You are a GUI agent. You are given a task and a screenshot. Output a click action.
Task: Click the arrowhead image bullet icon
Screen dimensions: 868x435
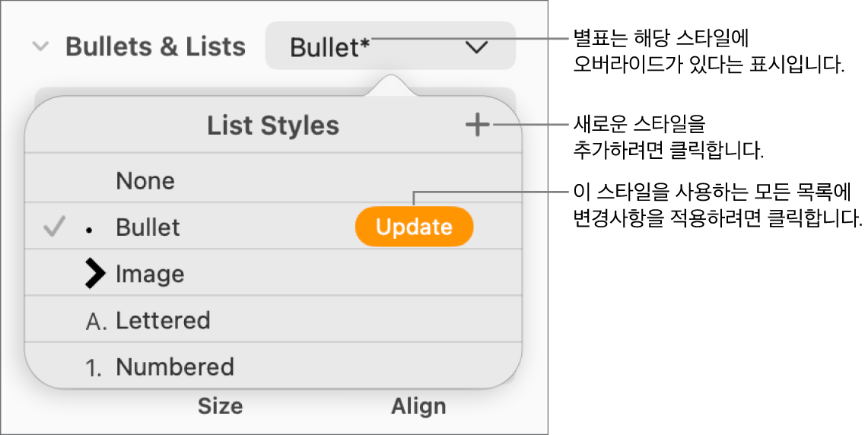coord(95,274)
